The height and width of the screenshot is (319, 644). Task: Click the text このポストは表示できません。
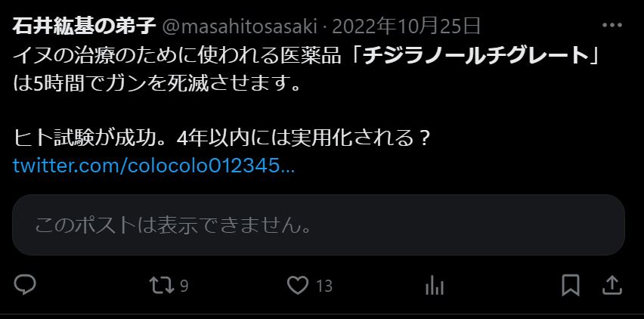[x=173, y=225]
